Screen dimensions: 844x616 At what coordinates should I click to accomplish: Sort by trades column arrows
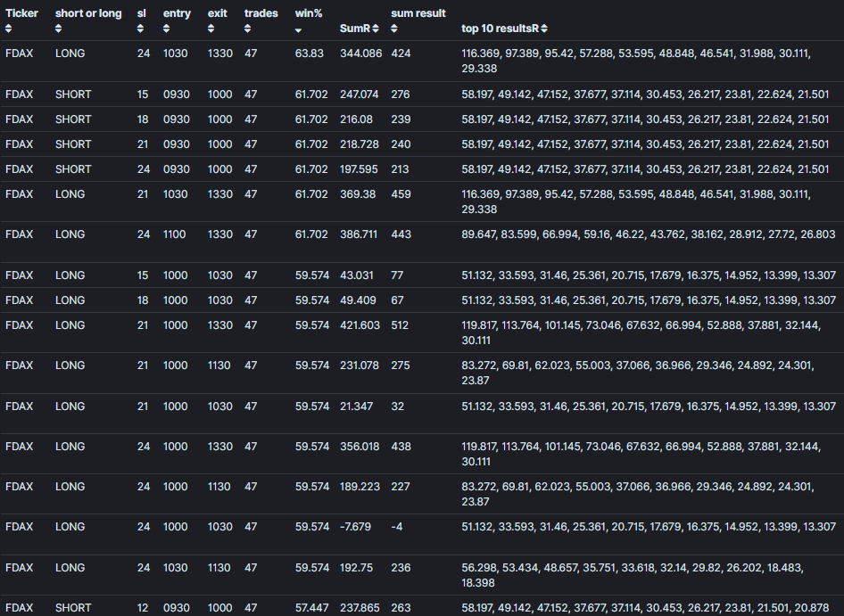pyautogui.click(x=248, y=29)
